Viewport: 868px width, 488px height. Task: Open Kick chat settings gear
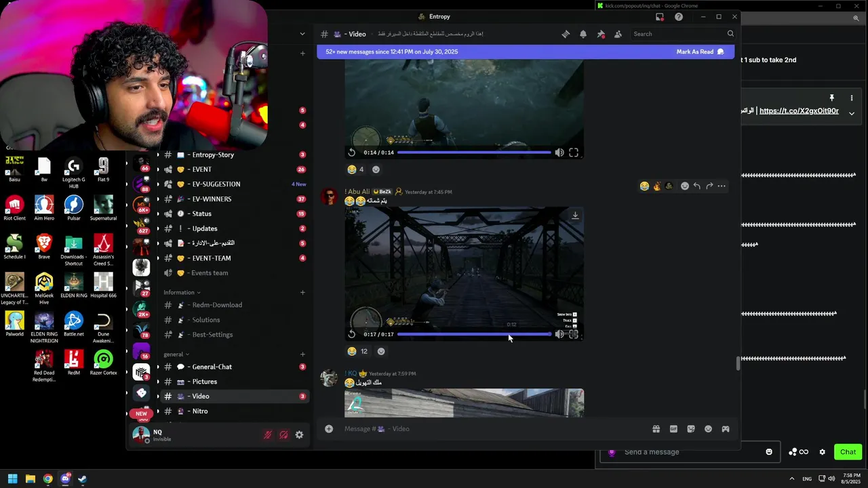click(823, 452)
